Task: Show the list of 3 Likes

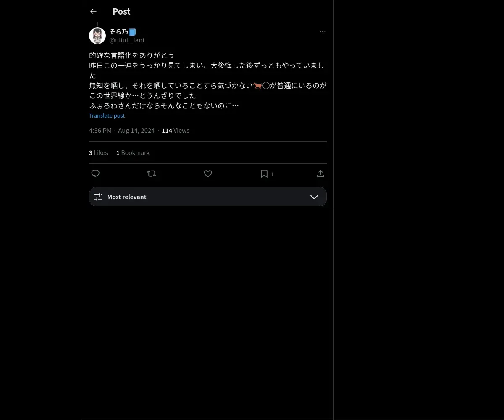Action: 99,153
